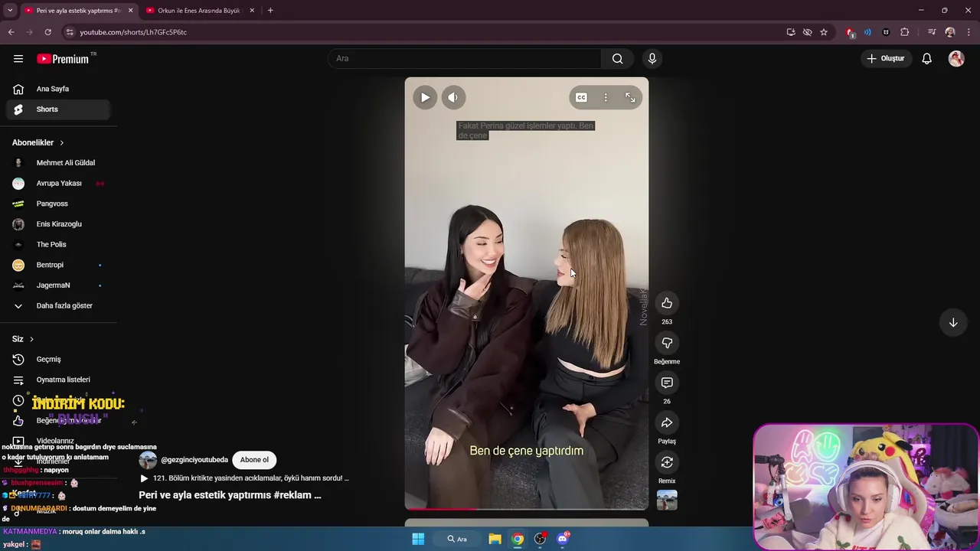Go to the YouTube Premium logo home

[x=63, y=59]
